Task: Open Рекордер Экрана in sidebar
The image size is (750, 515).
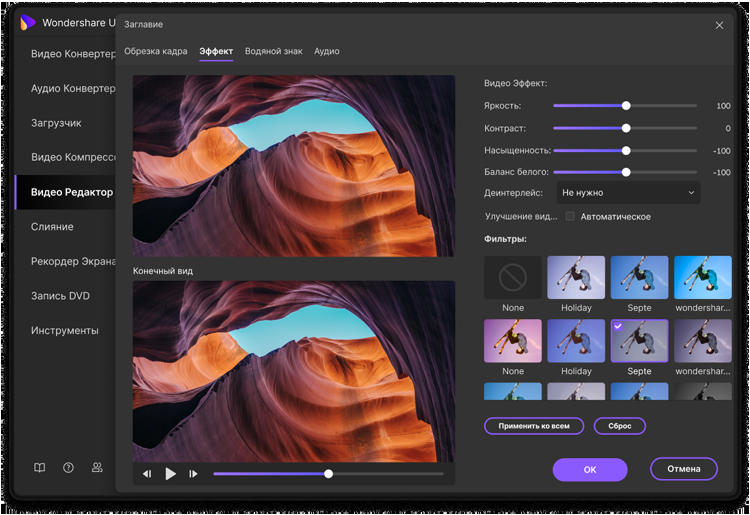Action: 66,261
